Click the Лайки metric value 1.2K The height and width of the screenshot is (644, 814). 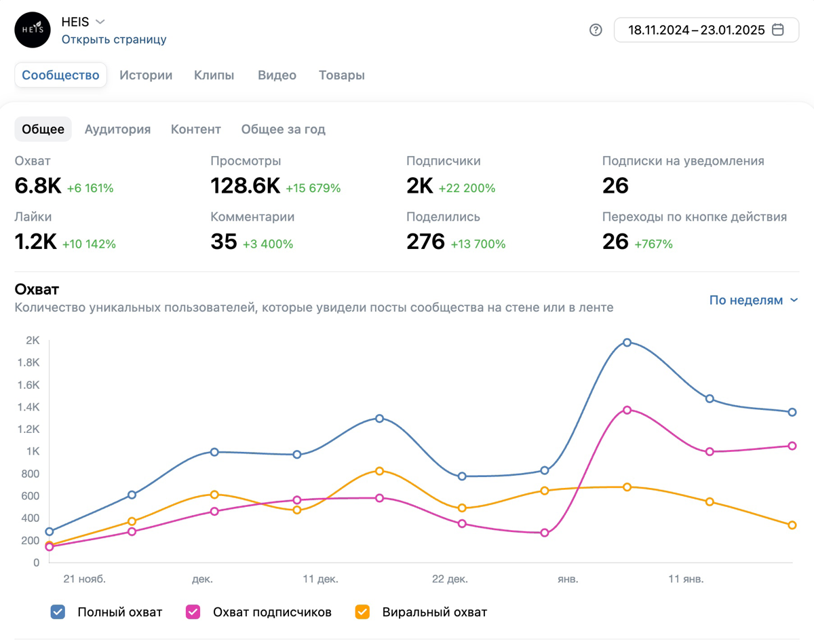[36, 242]
